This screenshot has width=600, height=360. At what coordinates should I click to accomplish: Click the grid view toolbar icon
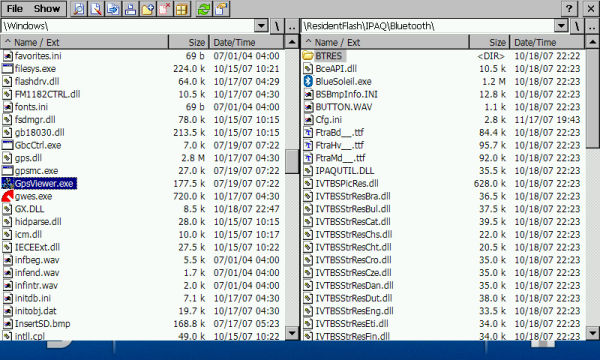click(182, 9)
